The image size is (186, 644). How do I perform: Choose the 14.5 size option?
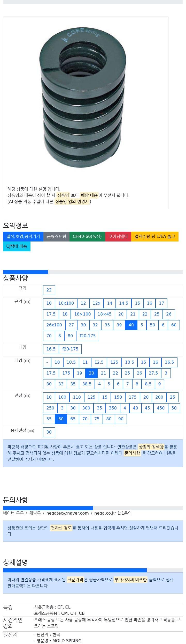(123, 303)
